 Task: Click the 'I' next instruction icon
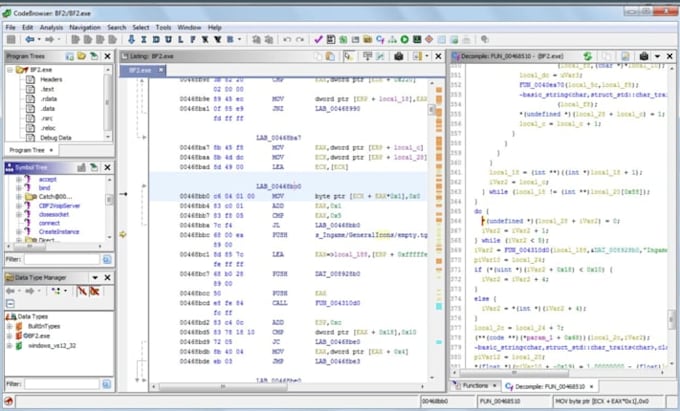144,39
